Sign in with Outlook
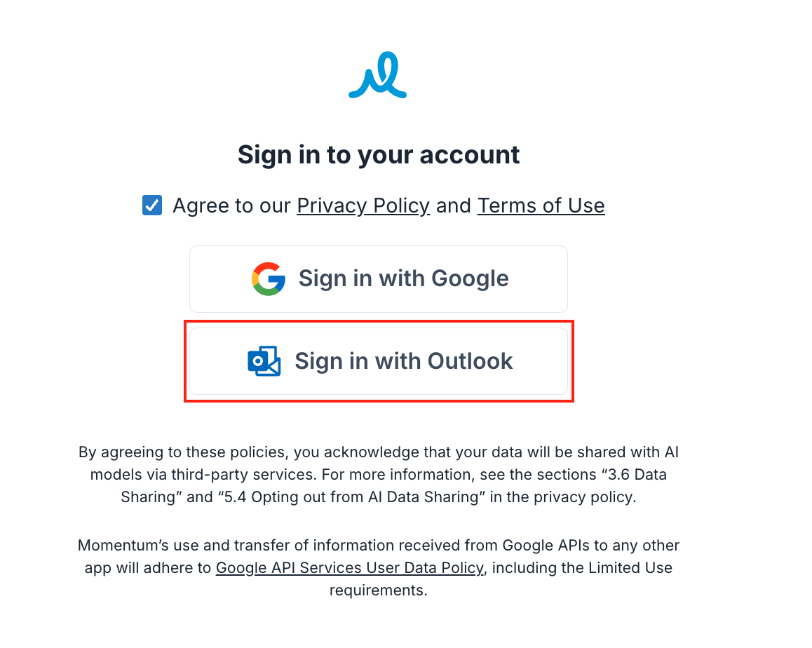 (379, 361)
